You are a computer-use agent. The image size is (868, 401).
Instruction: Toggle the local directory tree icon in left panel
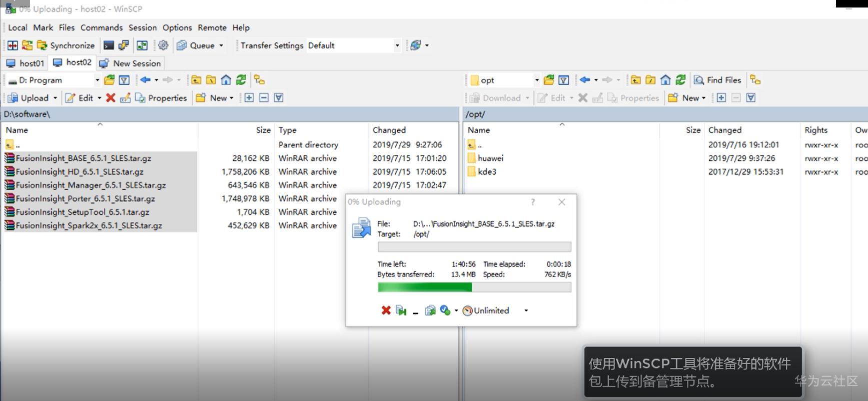259,80
